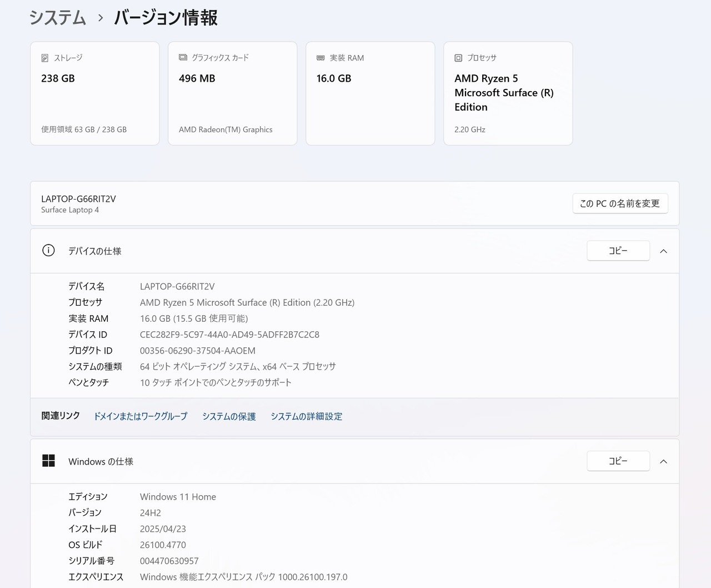
Task: Open the 実装 RAM 16.0 GB card
Action: pos(370,93)
